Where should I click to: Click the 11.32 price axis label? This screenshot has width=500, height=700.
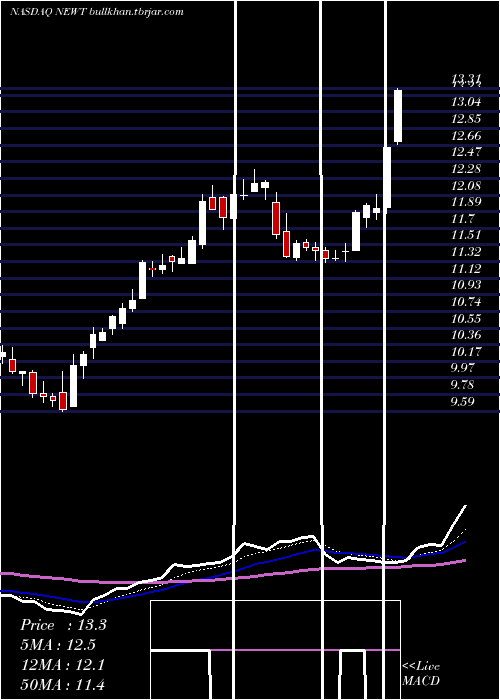click(x=466, y=252)
